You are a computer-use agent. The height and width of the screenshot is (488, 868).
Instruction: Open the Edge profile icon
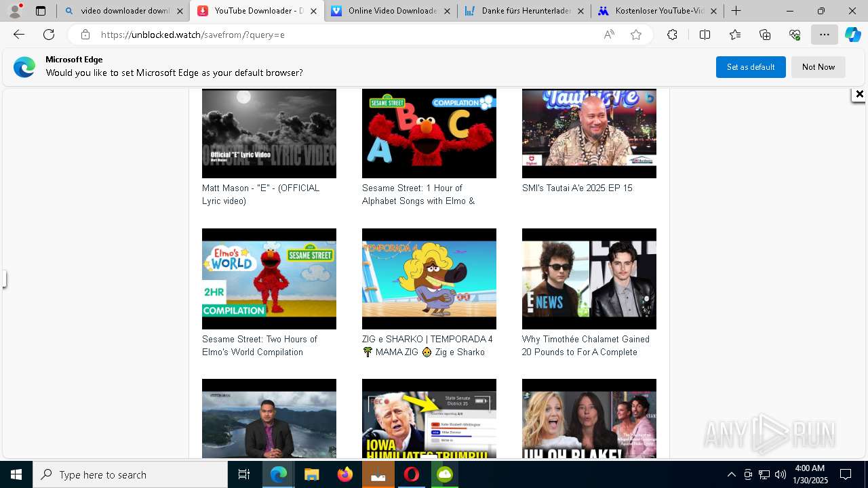[x=15, y=11]
